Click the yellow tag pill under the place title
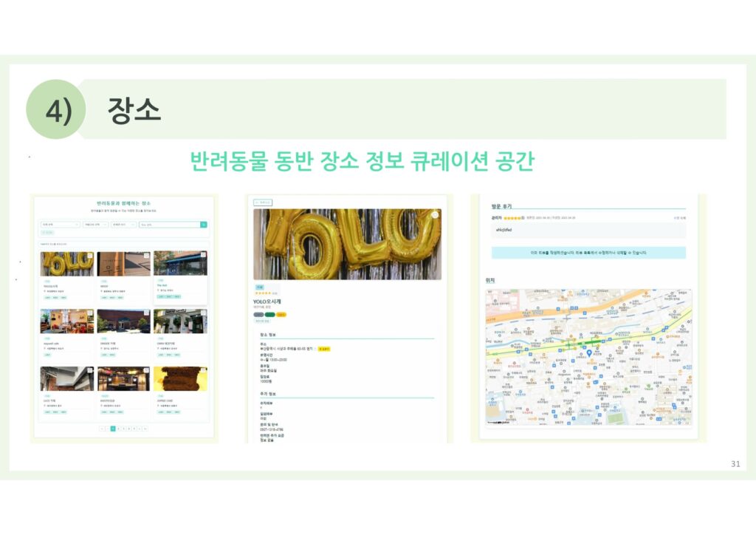 click(281, 315)
